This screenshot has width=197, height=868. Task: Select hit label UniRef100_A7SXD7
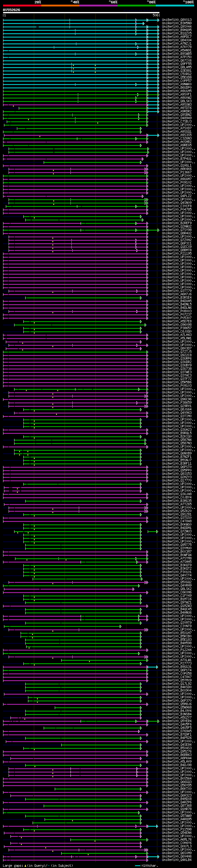177,128
